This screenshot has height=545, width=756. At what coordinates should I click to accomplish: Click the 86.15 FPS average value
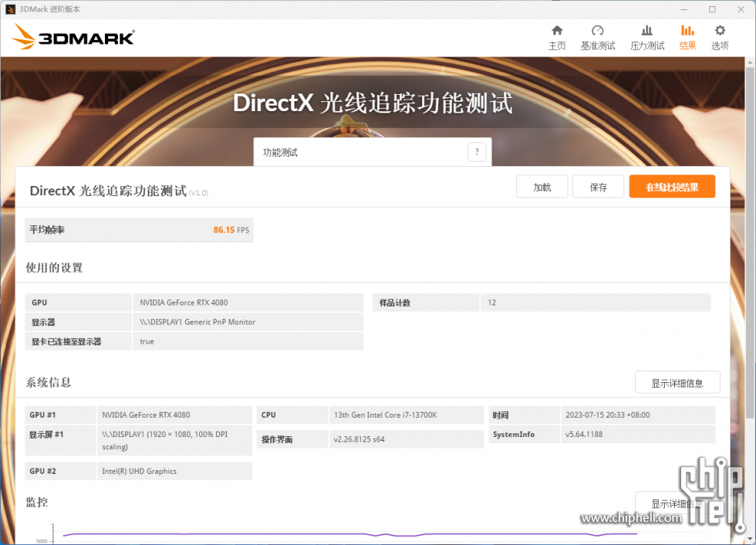pos(231,230)
